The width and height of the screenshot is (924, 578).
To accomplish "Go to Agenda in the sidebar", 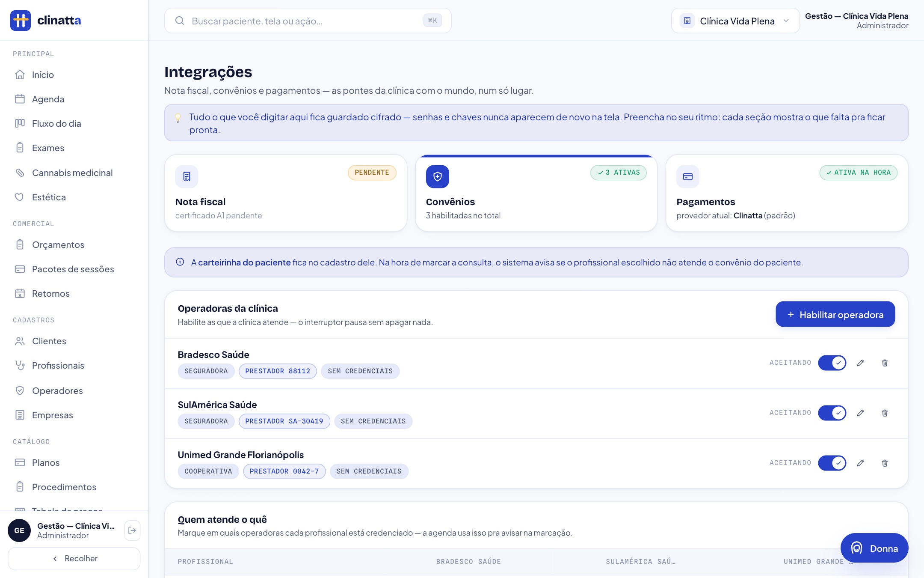I will coord(74,99).
